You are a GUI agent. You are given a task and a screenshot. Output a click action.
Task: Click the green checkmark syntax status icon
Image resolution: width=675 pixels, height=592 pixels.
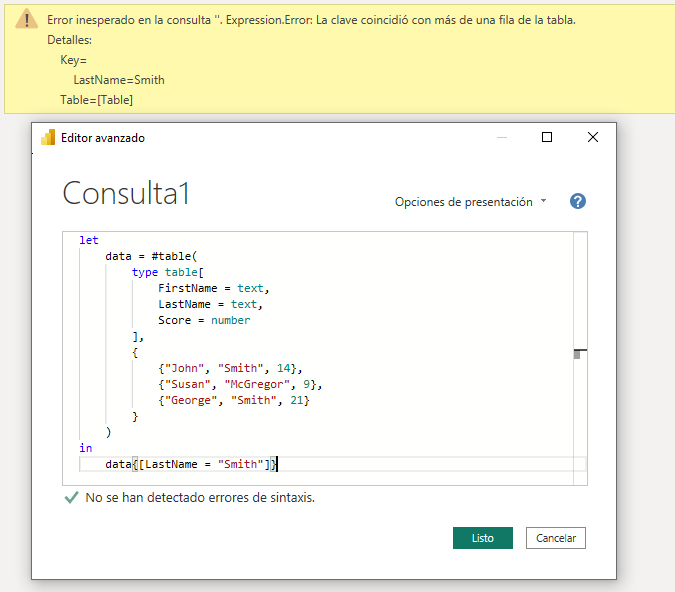(71, 497)
